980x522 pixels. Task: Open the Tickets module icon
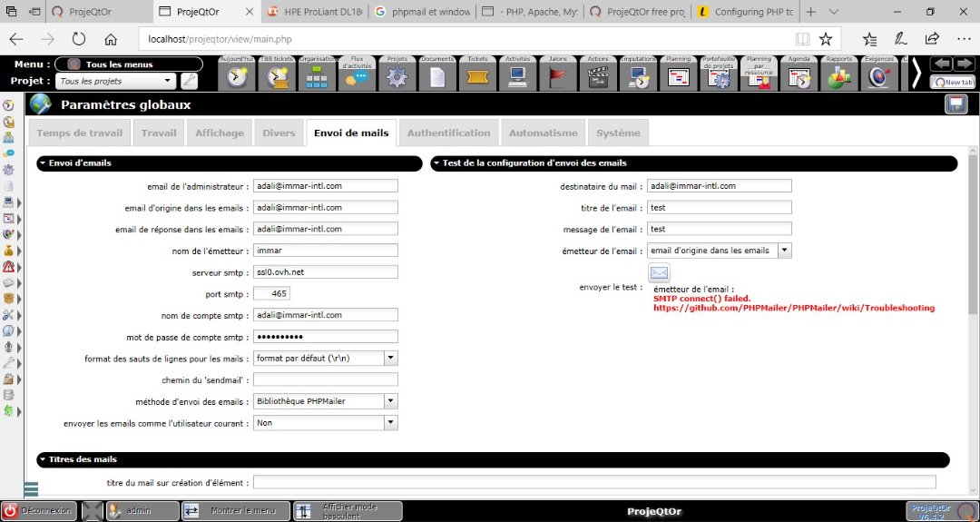click(x=477, y=77)
